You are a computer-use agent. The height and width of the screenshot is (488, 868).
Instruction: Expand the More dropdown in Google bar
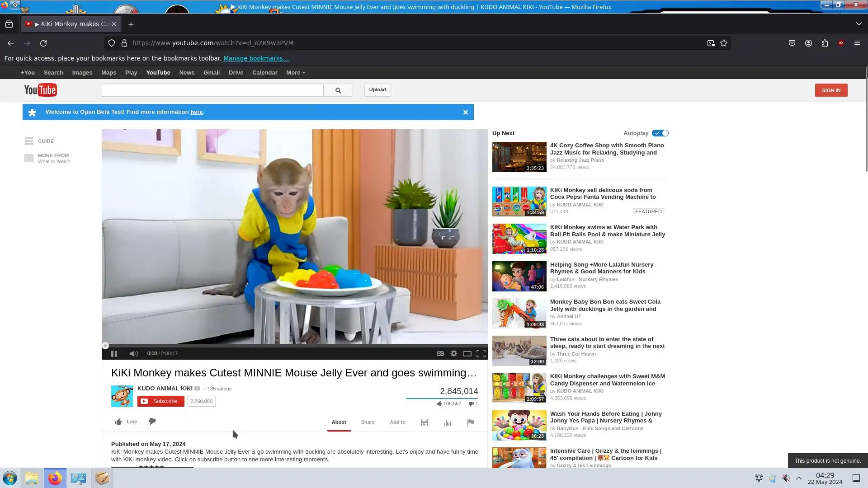coord(295,73)
